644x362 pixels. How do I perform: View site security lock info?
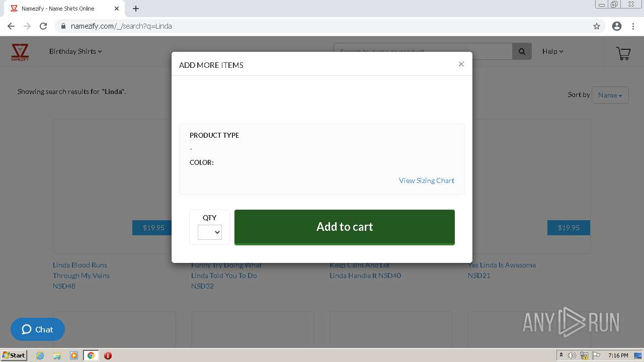coord(63,26)
